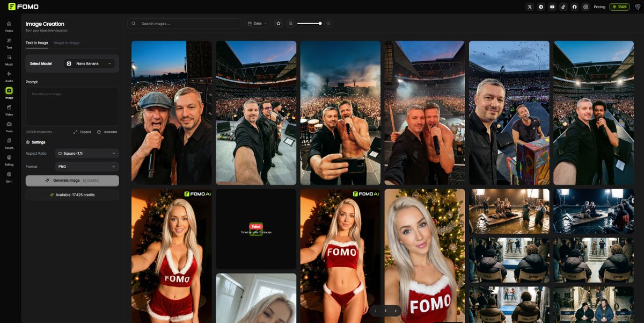
Task: Click the Image Creation heading
Action: click(x=45, y=24)
